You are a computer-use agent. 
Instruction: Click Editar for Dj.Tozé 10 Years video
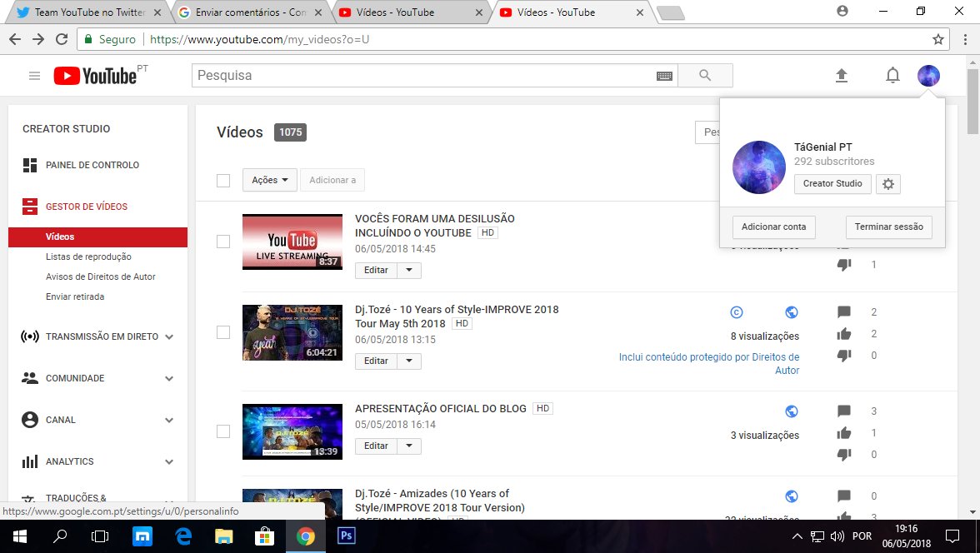[x=377, y=361]
